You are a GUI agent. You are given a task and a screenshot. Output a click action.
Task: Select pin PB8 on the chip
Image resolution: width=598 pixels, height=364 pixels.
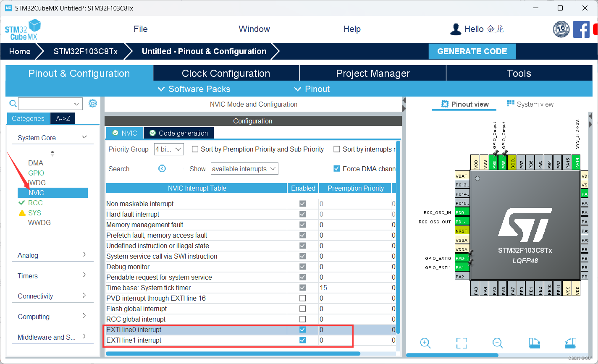tap(503, 162)
